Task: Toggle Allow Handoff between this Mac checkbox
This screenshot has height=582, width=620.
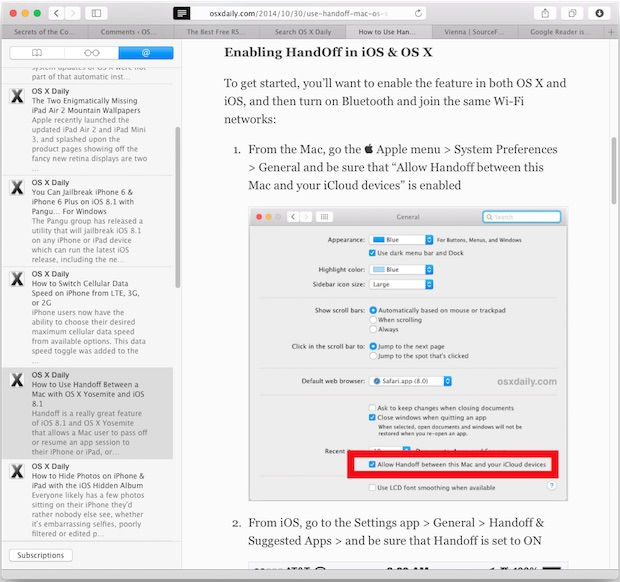Action: point(372,465)
